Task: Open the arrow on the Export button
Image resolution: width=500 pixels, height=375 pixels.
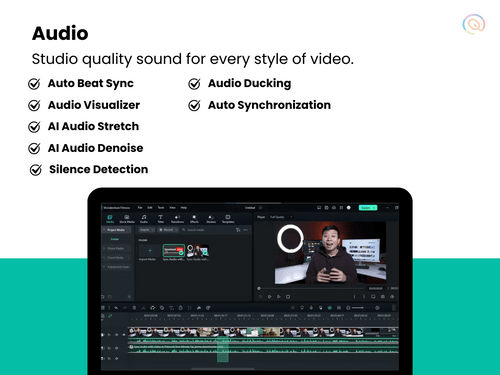Action: coord(374,208)
